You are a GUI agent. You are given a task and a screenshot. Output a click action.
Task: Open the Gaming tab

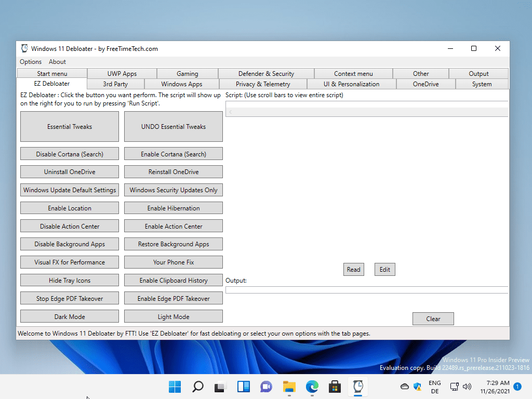click(187, 73)
